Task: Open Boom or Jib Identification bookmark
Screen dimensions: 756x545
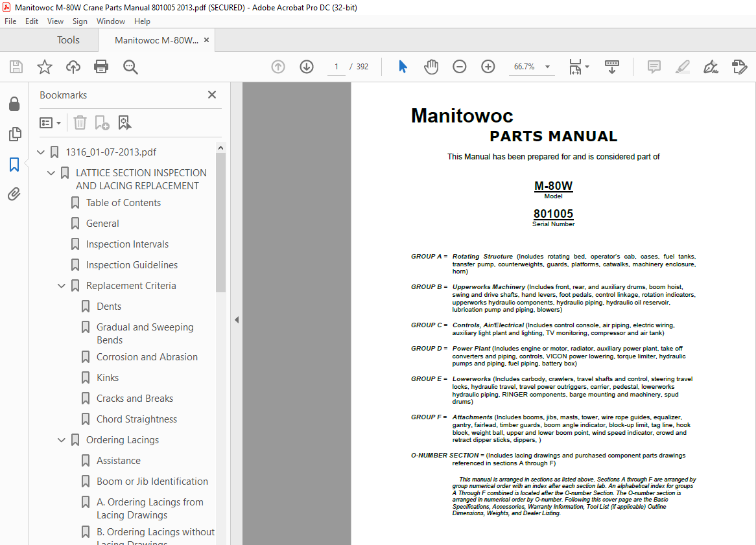Action: pos(152,481)
